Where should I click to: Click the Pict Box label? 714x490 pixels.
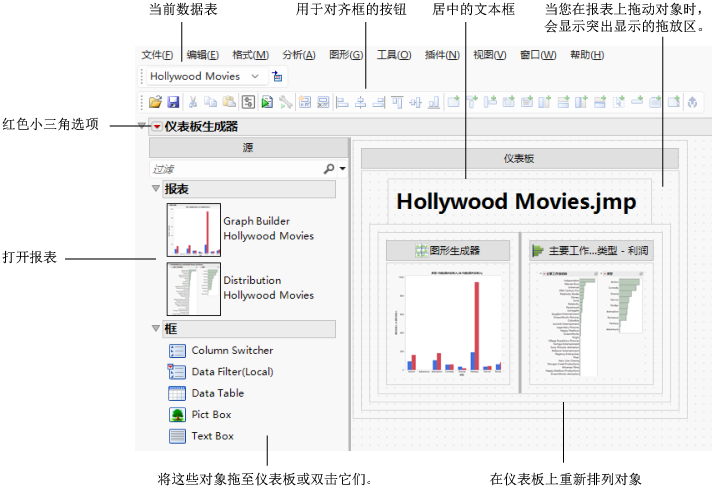click(211, 415)
